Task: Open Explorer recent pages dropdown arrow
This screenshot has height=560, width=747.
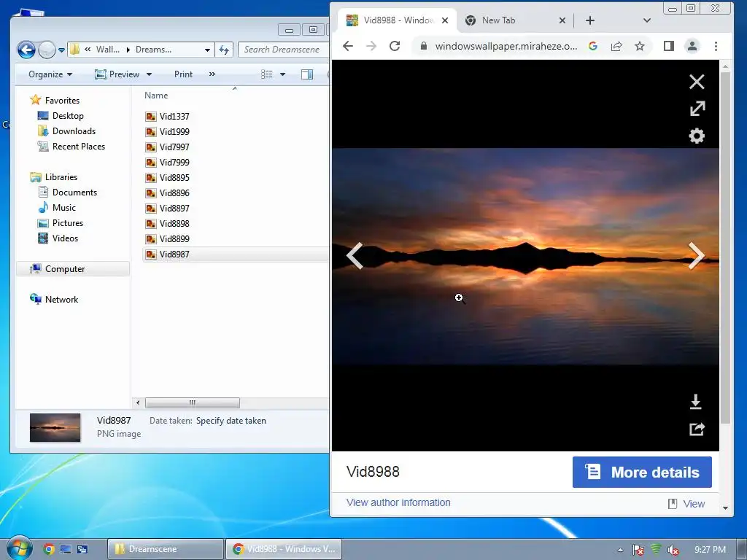Action: pos(61,50)
